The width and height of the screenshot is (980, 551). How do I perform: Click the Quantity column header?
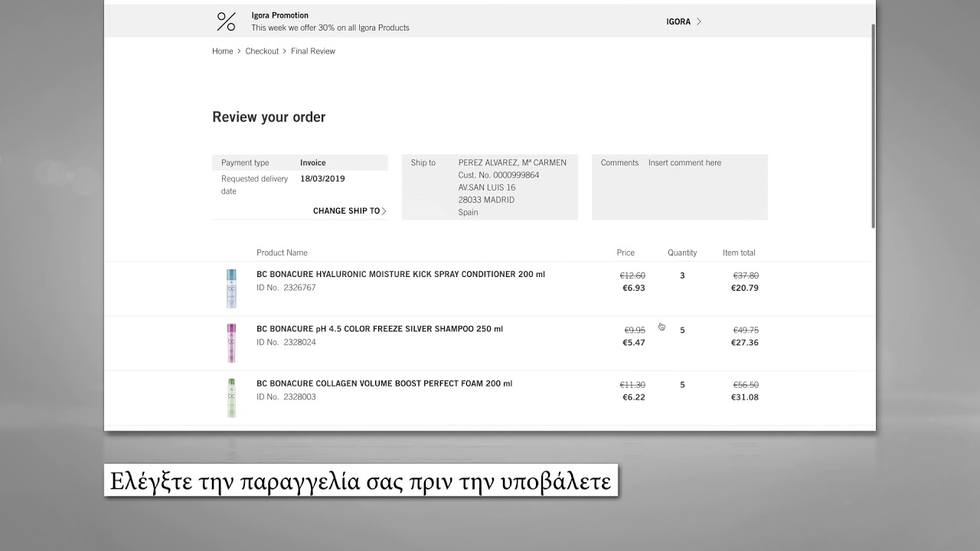(x=682, y=253)
